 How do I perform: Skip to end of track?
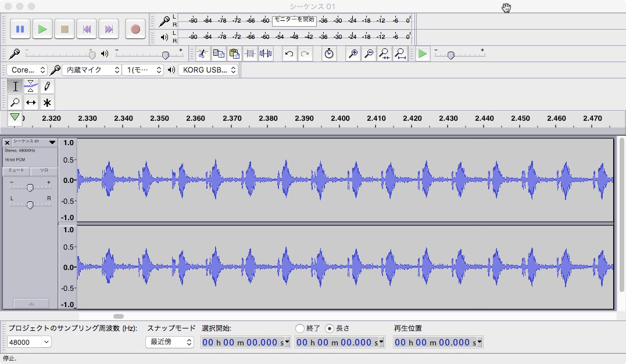(x=109, y=29)
